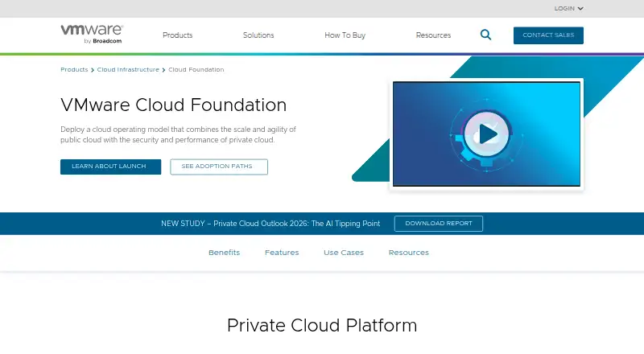Image resolution: width=644 pixels, height=354 pixels.
Task: Click the 'Deploy a cloud operating model' description
Action: click(x=178, y=134)
